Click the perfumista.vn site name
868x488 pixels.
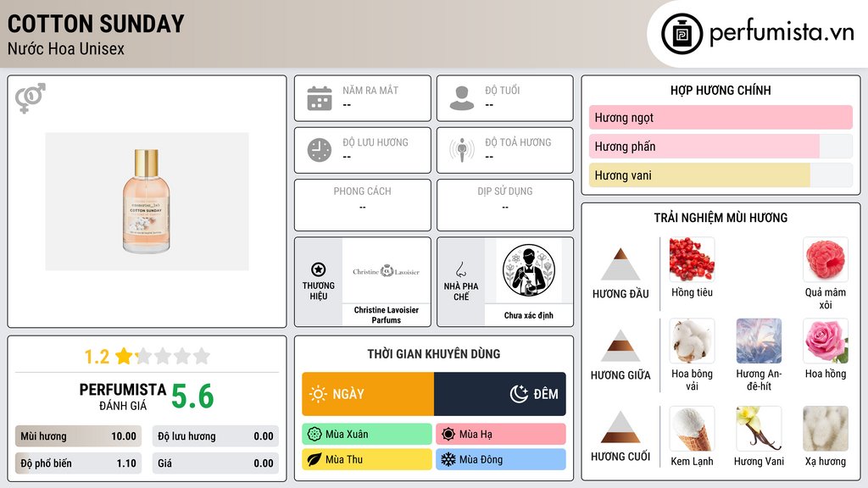[782, 32]
